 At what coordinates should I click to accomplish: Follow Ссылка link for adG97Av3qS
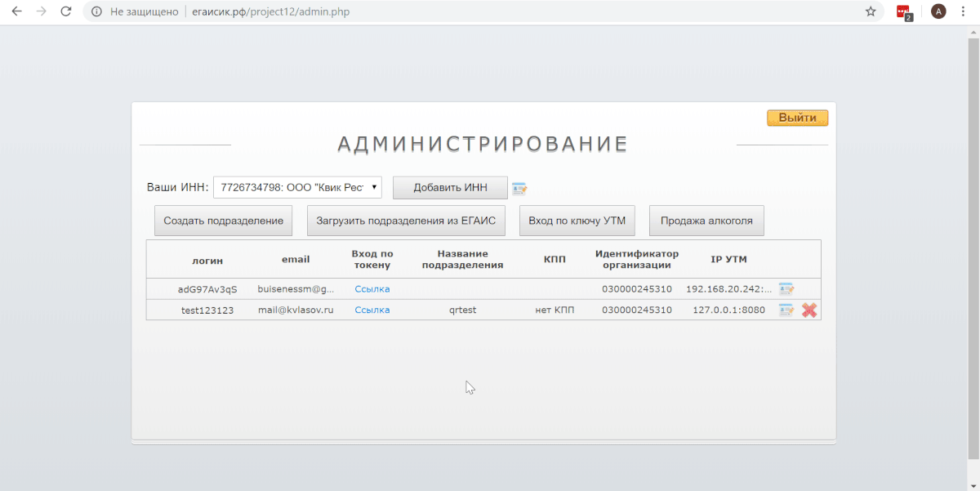[x=372, y=289]
